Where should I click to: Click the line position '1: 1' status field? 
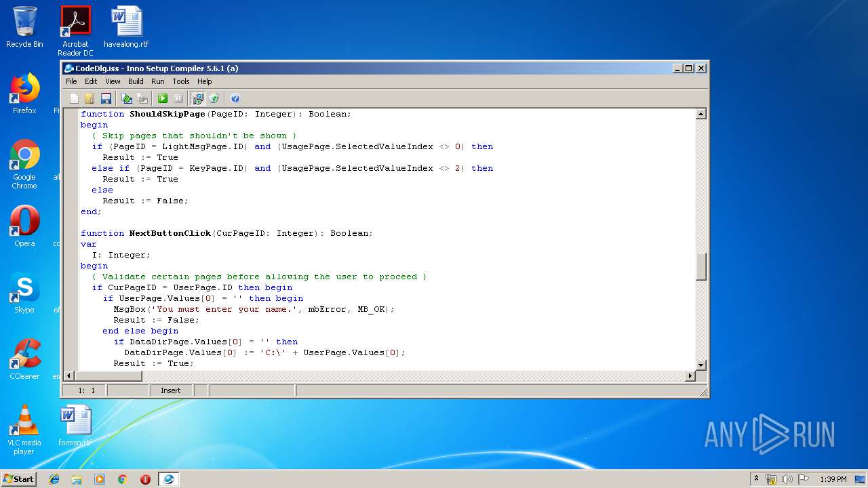click(x=85, y=390)
